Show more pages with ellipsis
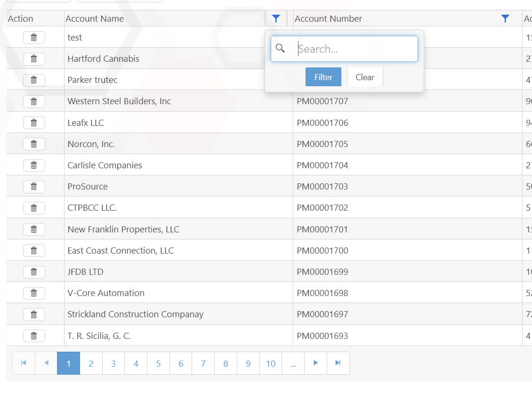Screen dimensions: 532x395 point(293,363)
